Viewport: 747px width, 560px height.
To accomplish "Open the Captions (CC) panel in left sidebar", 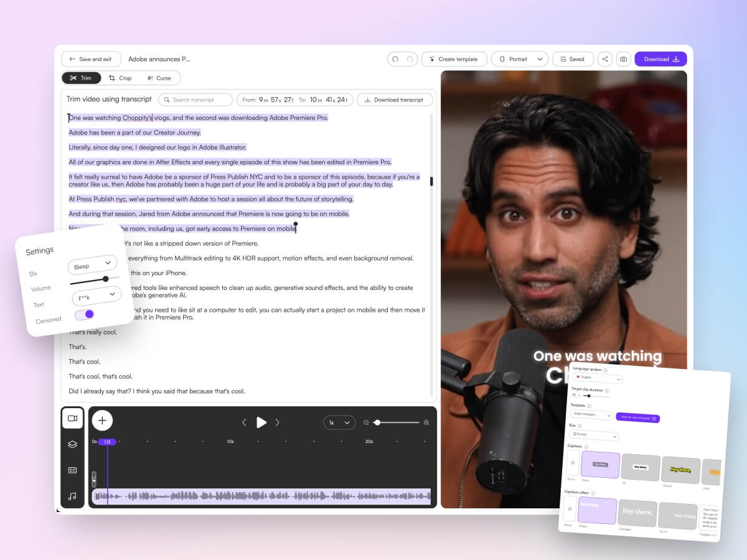I will coord(73,470).
